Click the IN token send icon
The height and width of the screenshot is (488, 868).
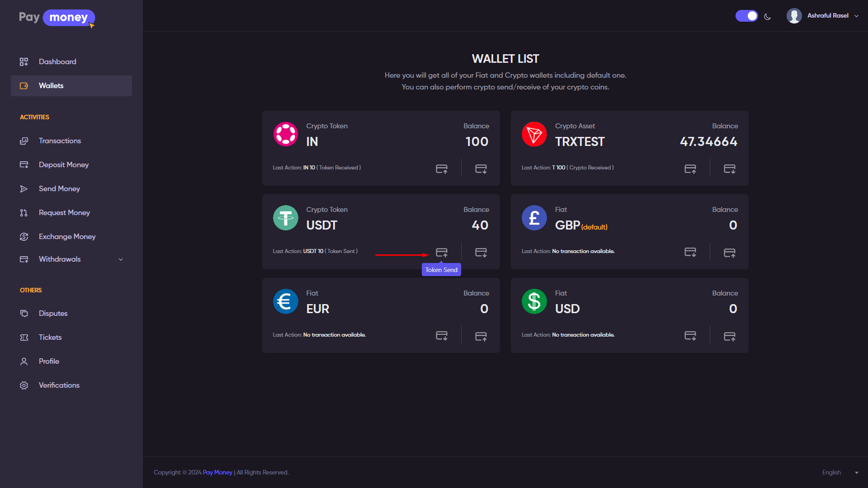click(x=442, y=169)
